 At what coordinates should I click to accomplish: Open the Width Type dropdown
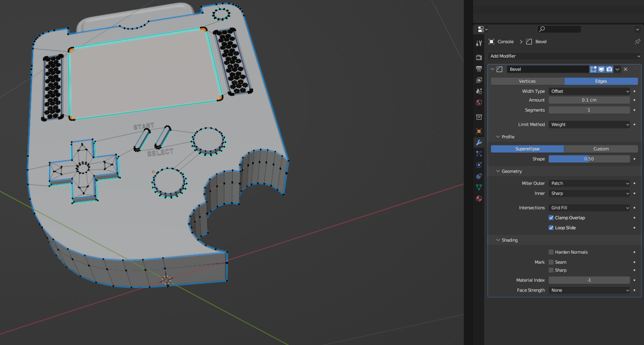589,92
